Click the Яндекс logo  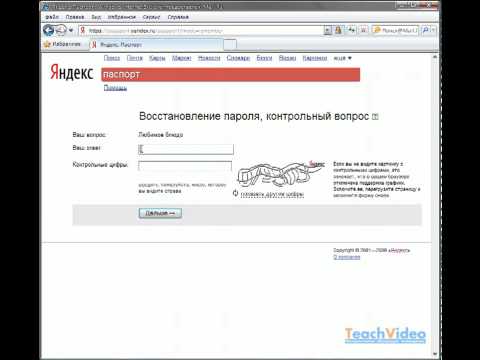[x=72, y=73]
